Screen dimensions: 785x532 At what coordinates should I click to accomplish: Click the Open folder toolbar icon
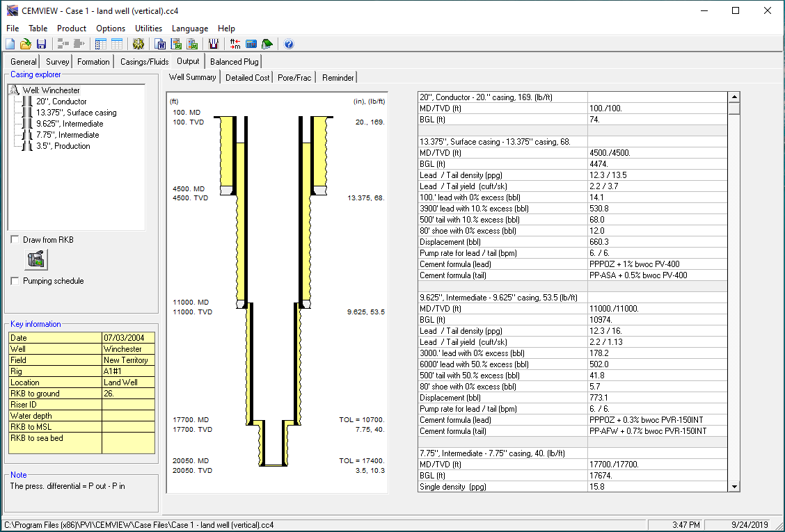point(26,44)
